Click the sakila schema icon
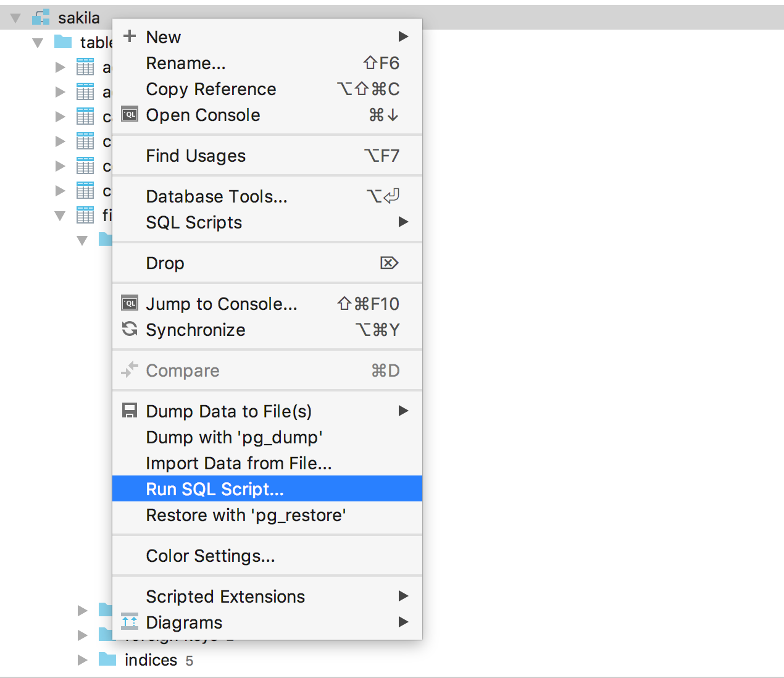Viewport: 784px width, 678px height. (41, 18)
